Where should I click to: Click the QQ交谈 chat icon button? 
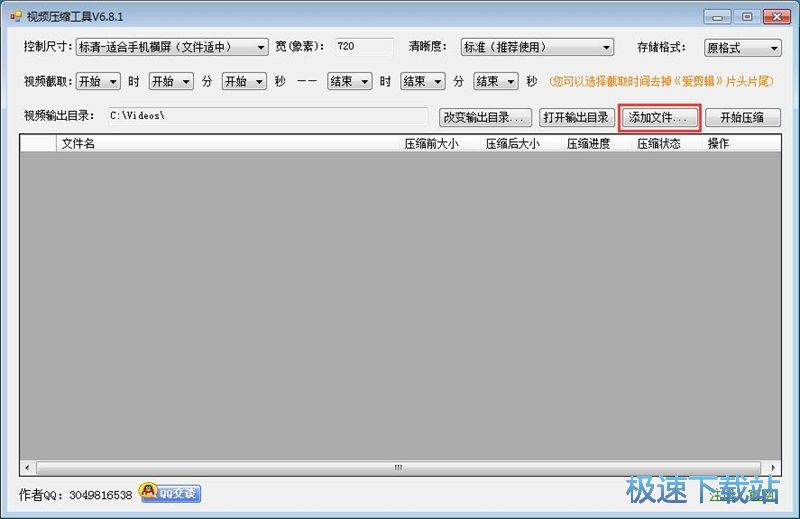(x=170, y=493)
